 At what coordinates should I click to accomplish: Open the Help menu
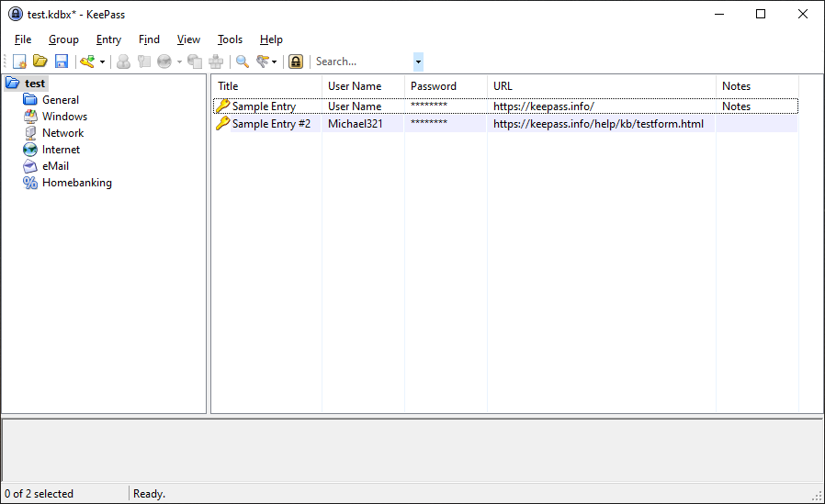(x=271, y=39)
